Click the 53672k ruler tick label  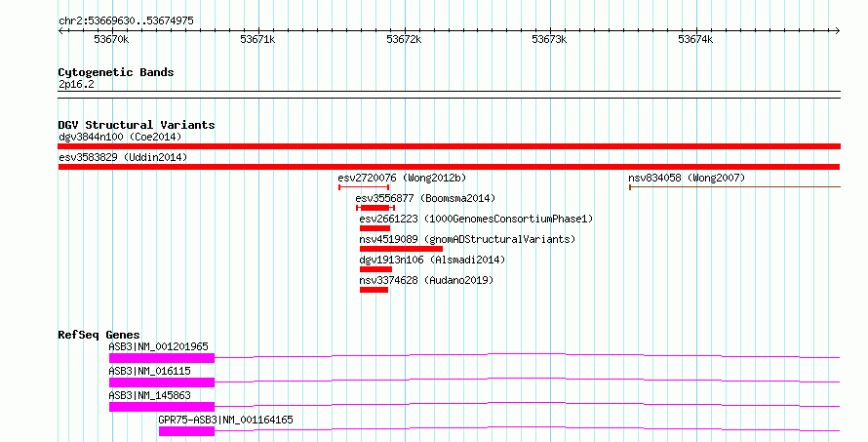[x=404, y=40]
